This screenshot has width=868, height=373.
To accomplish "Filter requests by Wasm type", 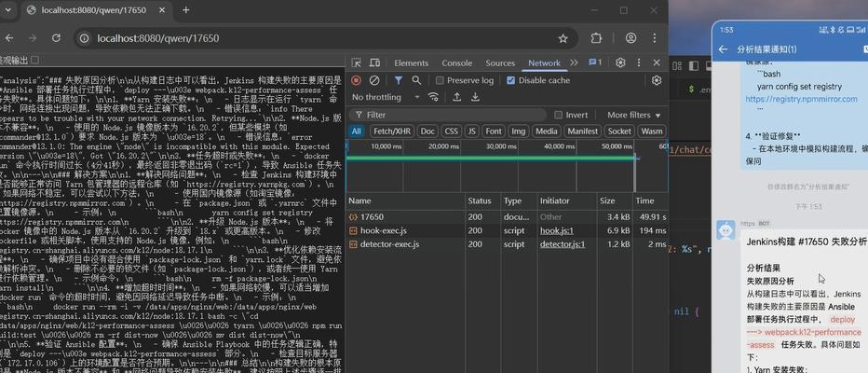I will pyautogui.click(x=652, y=131).
